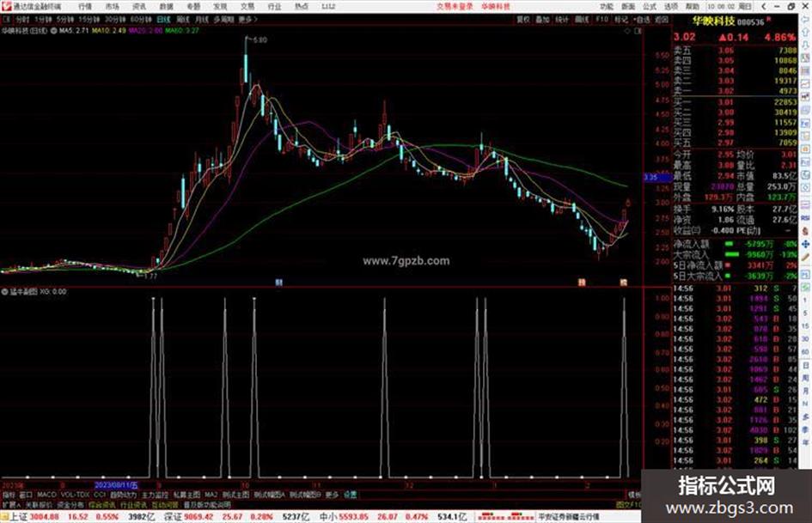Expand 更多 indicators list
The image size is (812, 523).
(332, 495)
